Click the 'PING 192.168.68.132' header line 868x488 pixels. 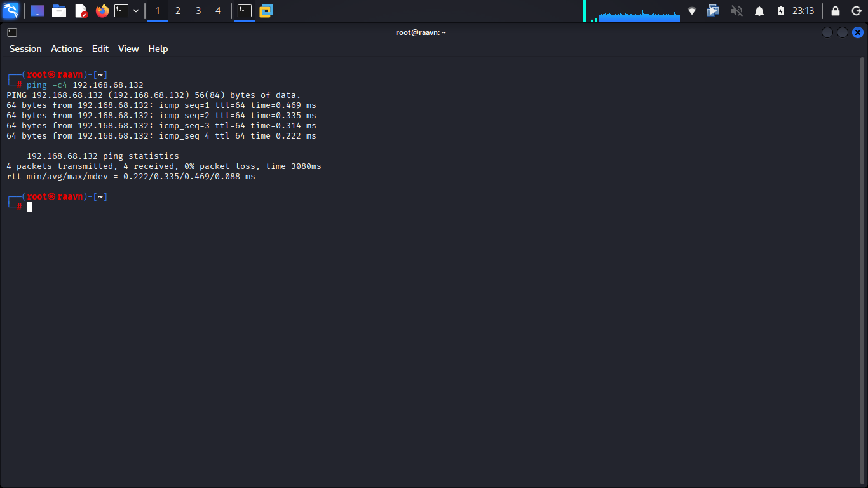pyautogui.click(x=154, y=95)
